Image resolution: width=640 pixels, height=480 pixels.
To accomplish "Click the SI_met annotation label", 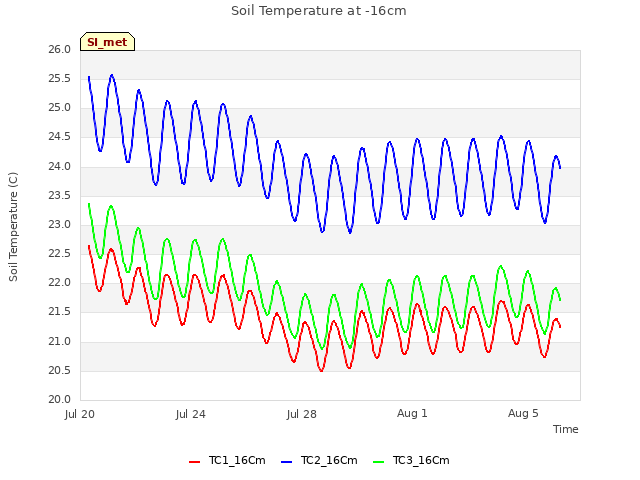I will click(107, 42).
